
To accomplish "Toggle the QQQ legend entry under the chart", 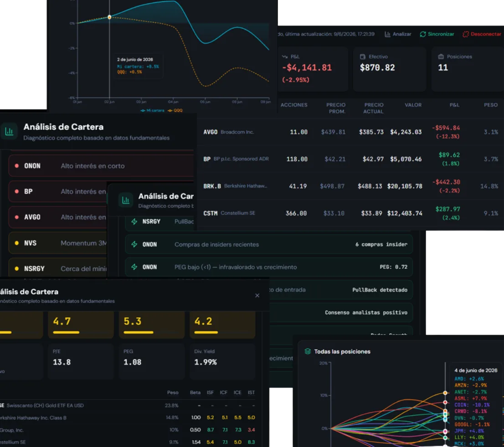I will (x=175, y=110).
